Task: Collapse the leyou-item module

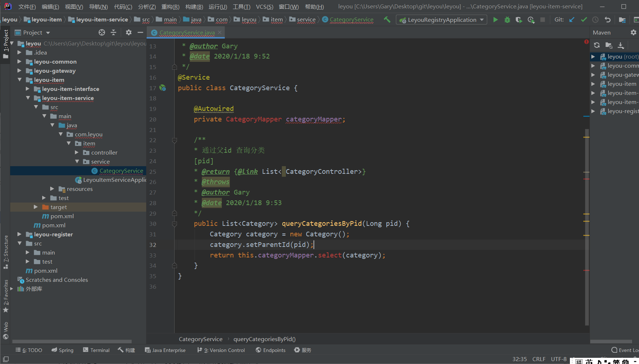Action: tap(20, 80)
